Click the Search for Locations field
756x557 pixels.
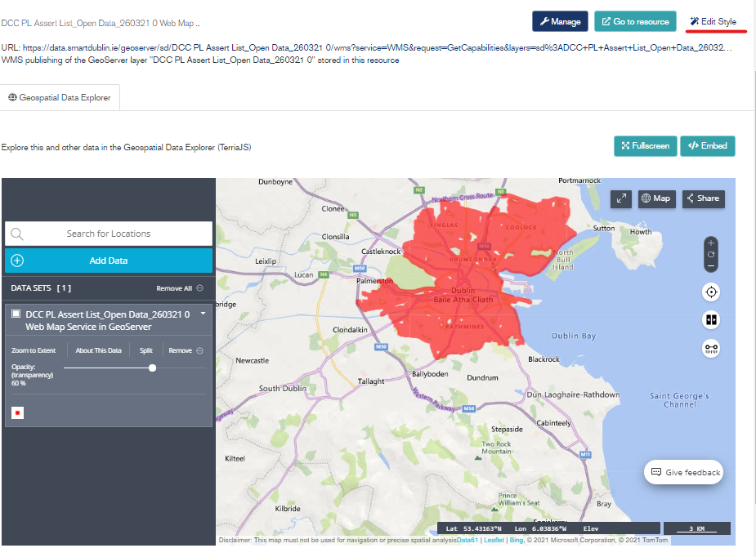point(109,234)
